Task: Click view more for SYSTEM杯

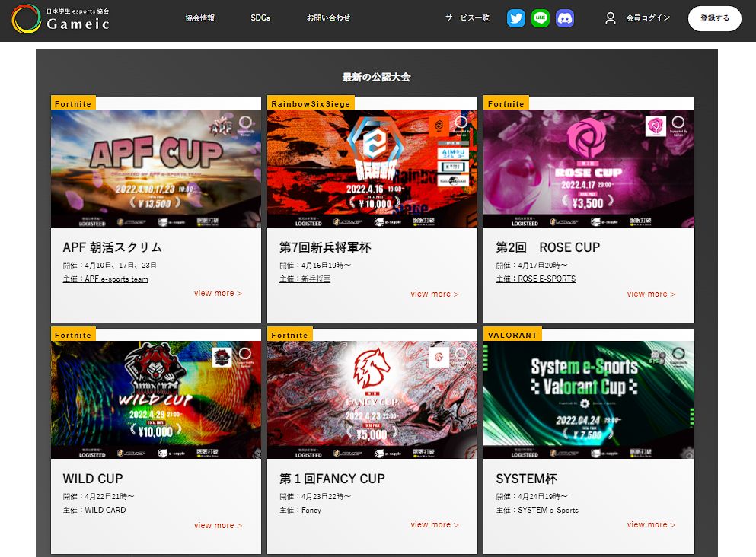Action: [x=651, y=525]
